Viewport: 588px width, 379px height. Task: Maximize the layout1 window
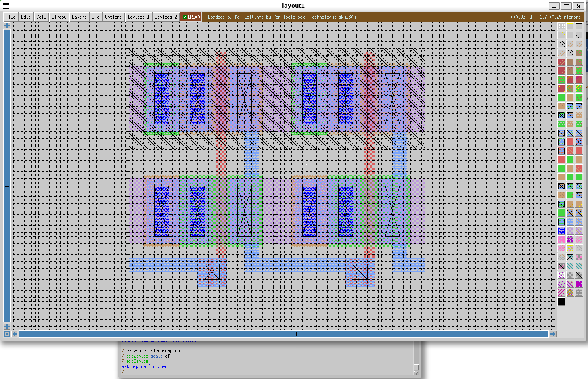pos(567,6)
